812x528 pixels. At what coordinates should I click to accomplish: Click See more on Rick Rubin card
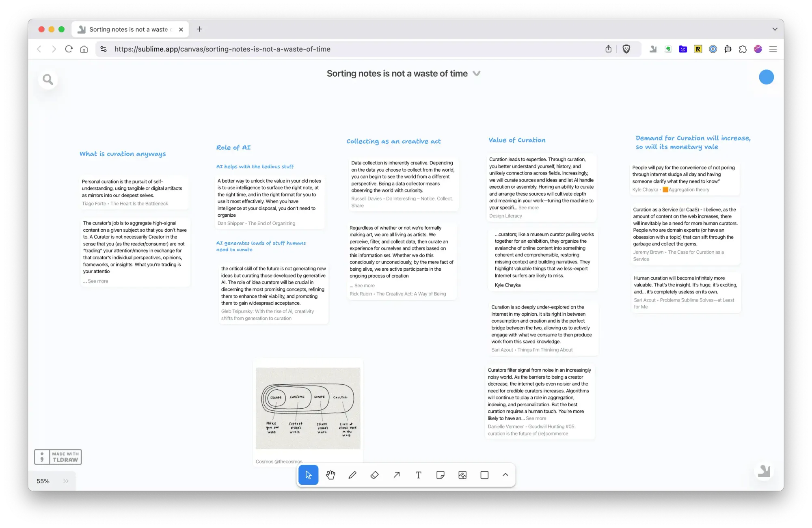364,286
